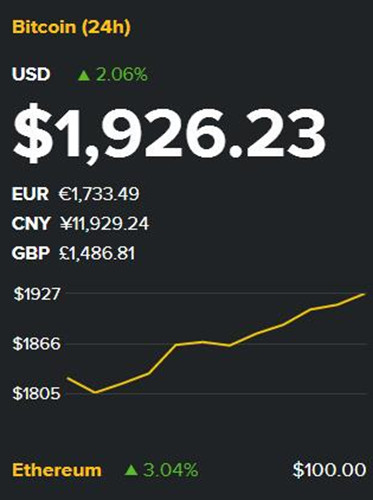Viewport: 373px width, 500px height.
Task: Click the $1805 chart axis label
Action: click(37, 394)
